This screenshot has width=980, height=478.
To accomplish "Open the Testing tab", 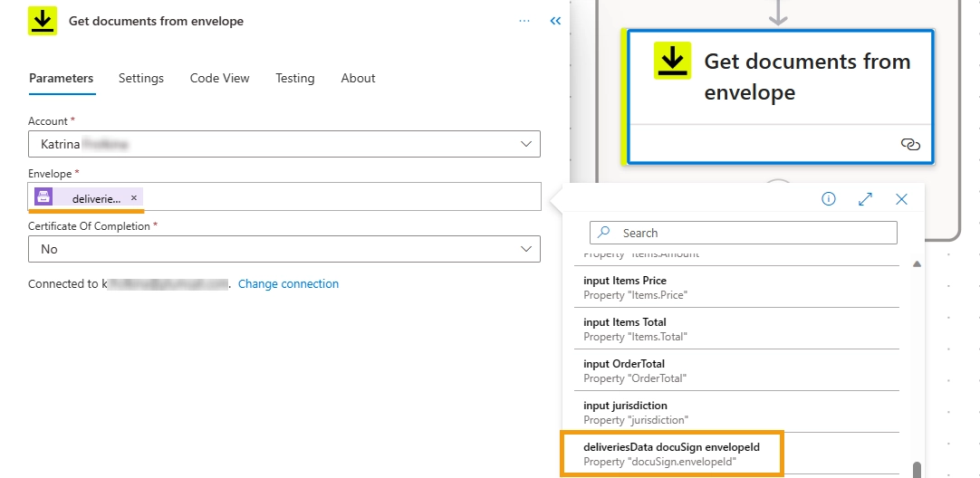I will click(295, 78).
